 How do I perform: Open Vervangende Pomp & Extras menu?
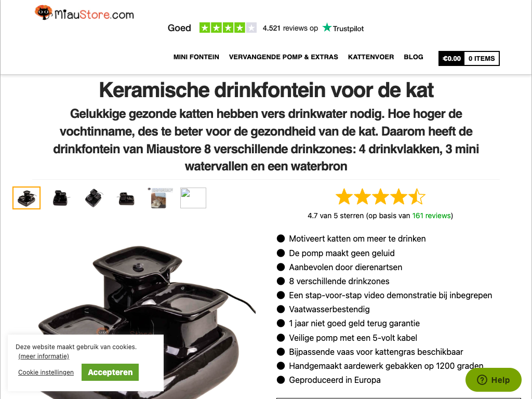[283, 57]
